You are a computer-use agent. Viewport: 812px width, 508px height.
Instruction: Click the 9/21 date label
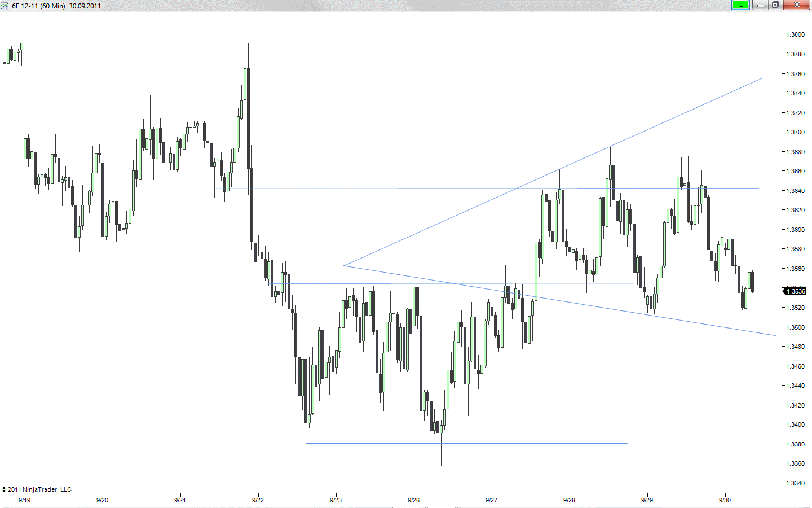(x=180, y=500)
